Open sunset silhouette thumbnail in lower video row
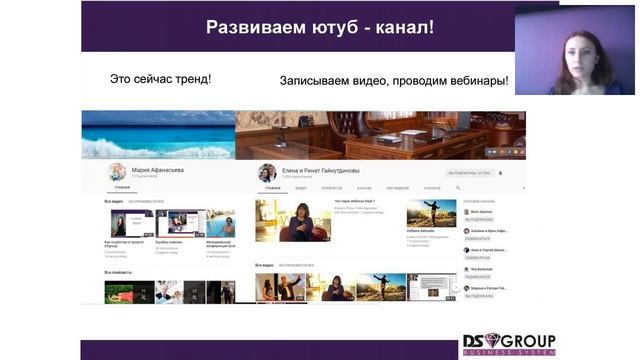 coord(381,287)
